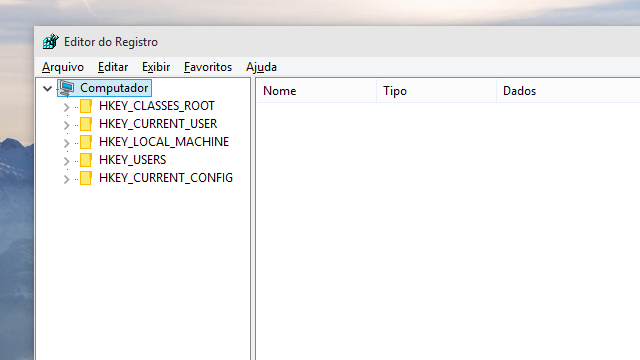This screenshot has width=640, height=360.
Task: Expand the HKEY_CURRENT_USER key
Action: click(x=66, y=125)
